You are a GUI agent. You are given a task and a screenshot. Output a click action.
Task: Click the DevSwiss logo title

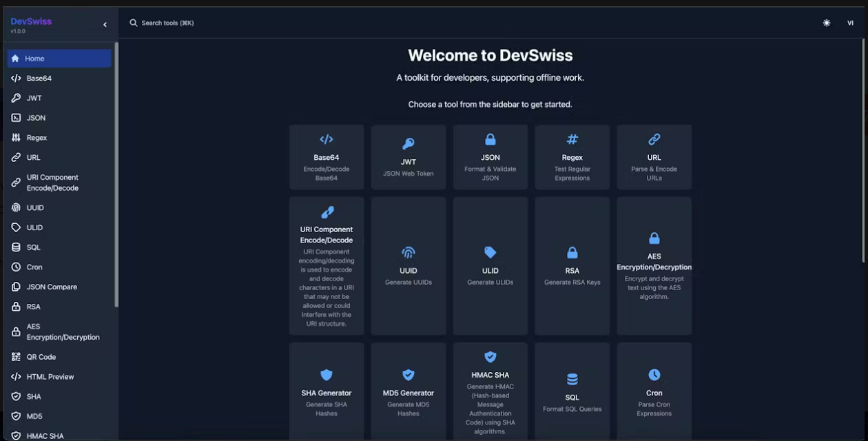point(31,21)
